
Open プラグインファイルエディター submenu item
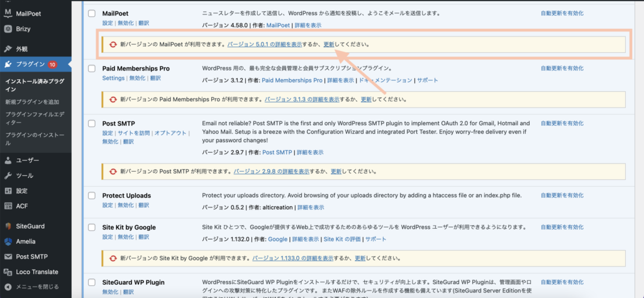pos(35,118)
